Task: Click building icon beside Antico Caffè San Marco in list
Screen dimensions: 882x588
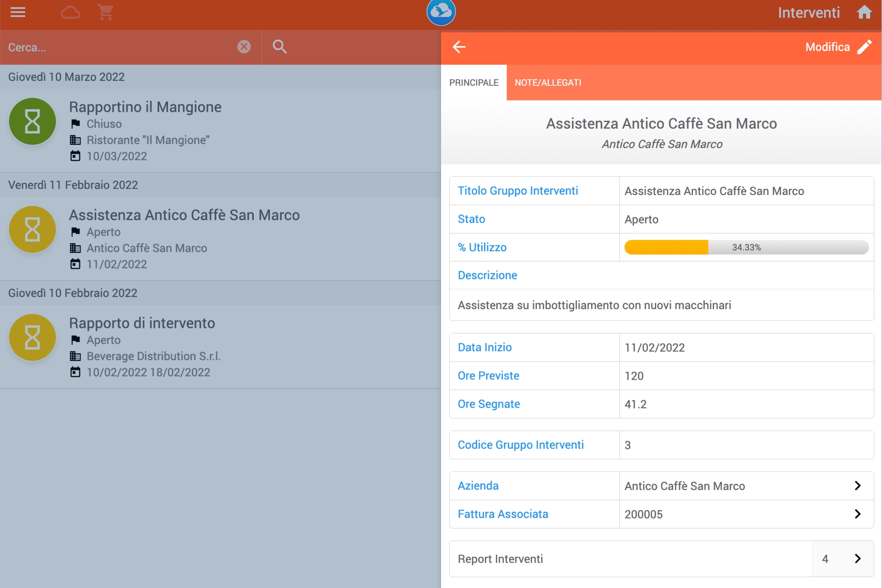Action: click(75, 248)
